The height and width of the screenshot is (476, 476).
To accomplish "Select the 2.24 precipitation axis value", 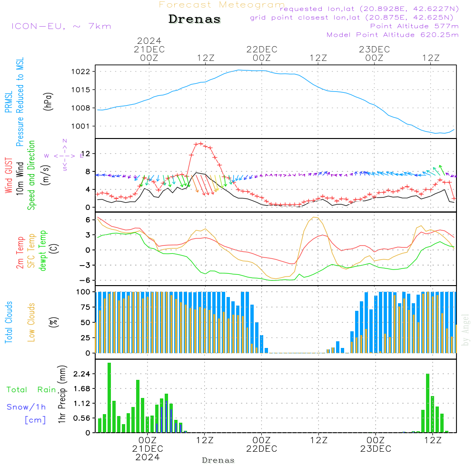I will 82,374.
